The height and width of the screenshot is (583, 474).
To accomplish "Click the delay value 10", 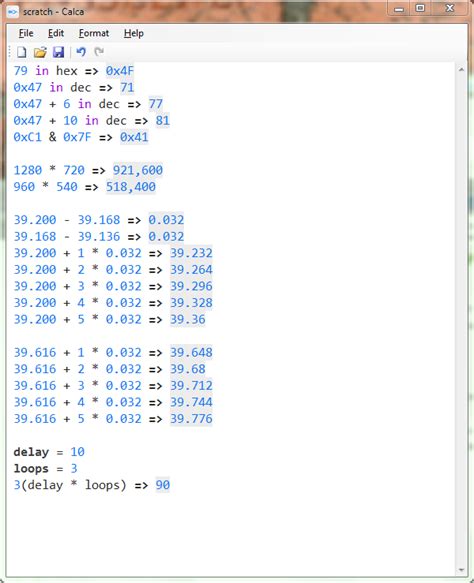I will click(x=77, y=452).
